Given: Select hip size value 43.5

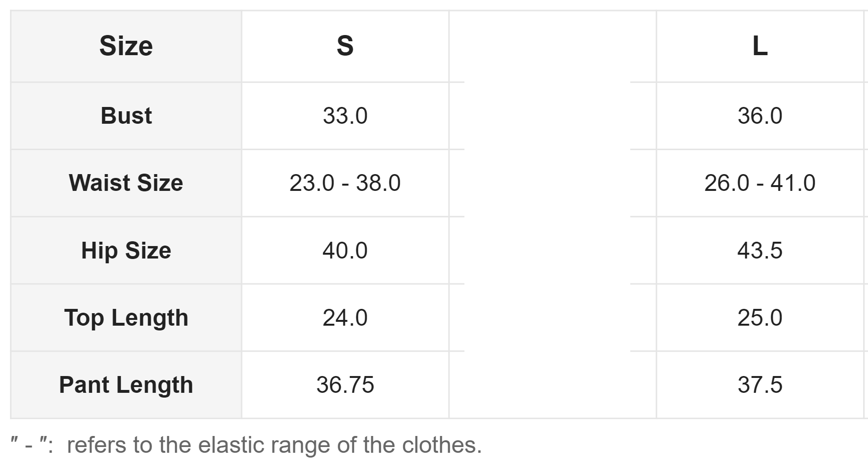Looking at the screenshot, I should (x=760, y=250).
